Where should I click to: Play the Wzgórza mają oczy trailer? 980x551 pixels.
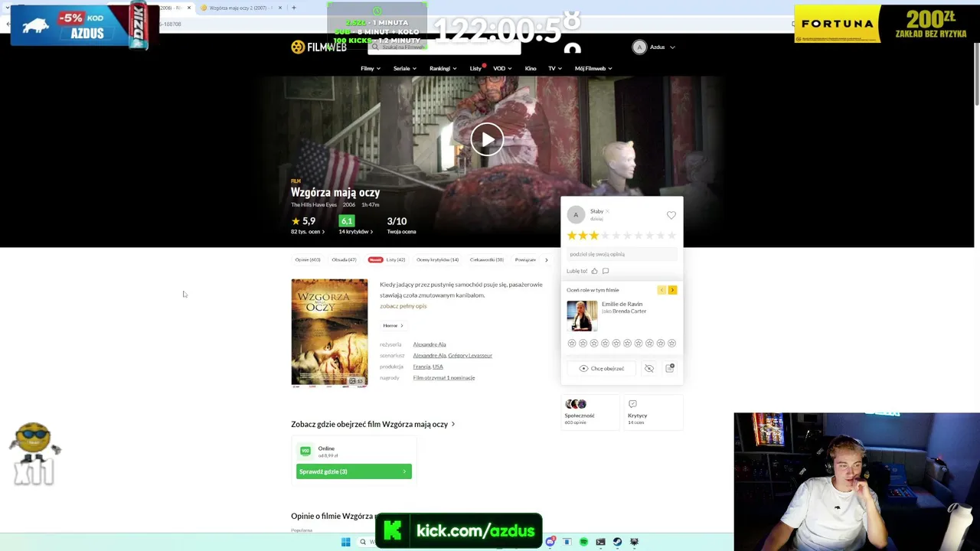[x=487, y=139]
